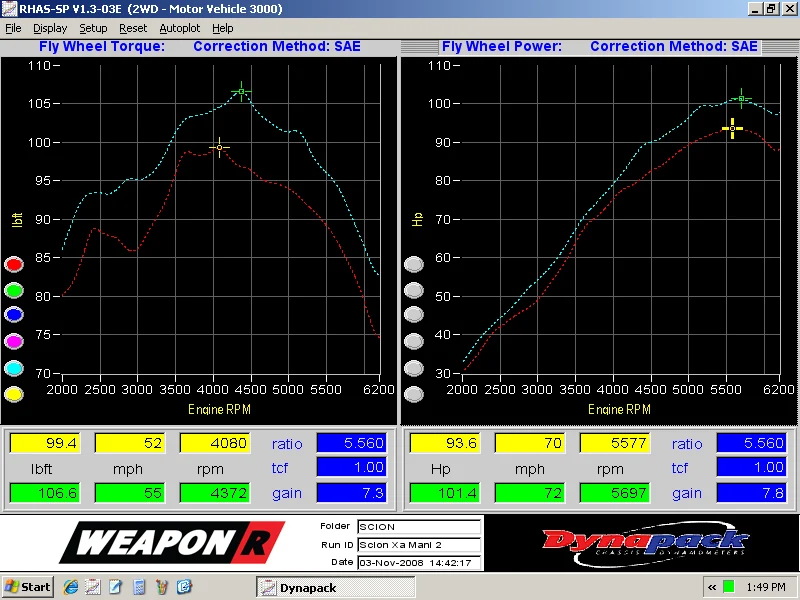Viewport: 800px width, 600px height.
Task: Toggle the magenta run indicator circle
Action: coord(14,341)
